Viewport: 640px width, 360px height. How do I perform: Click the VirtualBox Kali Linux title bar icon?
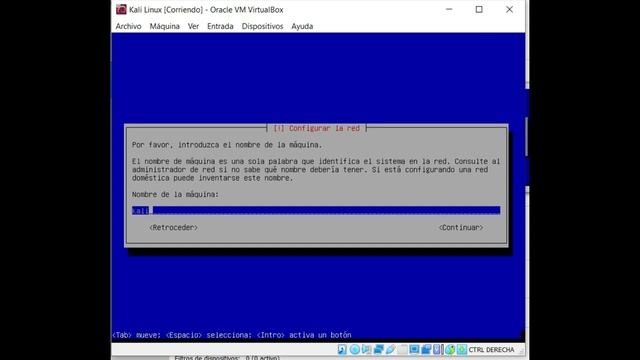click(x=121, y=9)
